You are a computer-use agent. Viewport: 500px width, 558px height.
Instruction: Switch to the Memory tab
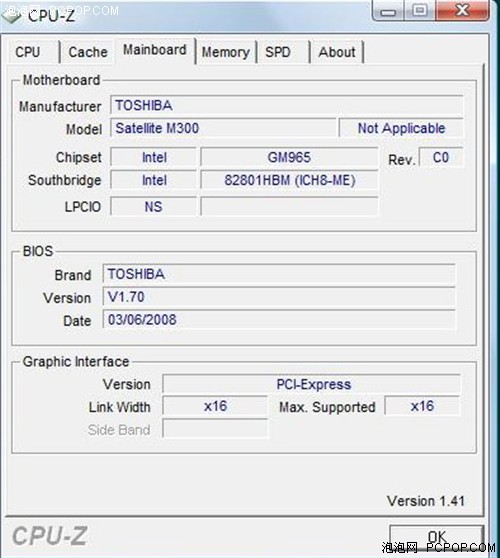(226, 52)
